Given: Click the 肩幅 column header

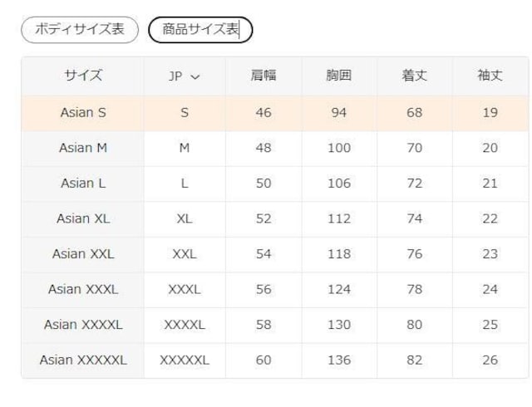Looking at the screenshot, I should (264, 76).
